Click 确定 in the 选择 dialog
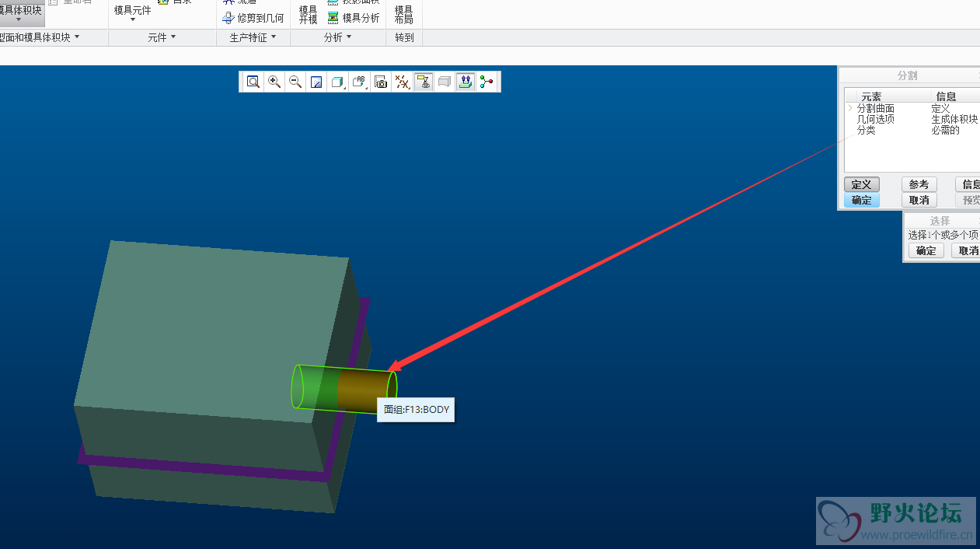Screen dimensions: 980x549 click(926, 250)
